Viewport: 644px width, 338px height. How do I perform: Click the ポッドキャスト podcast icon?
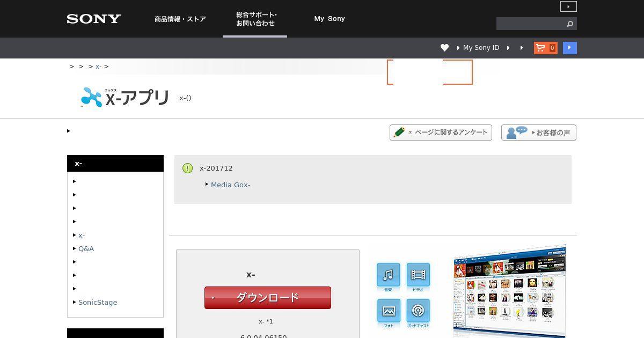(418, 311)
